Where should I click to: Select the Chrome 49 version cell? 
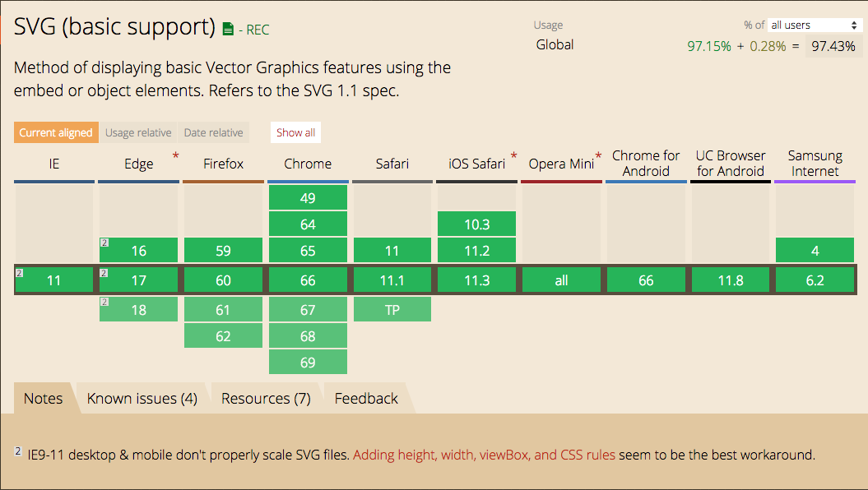(308, 198)
